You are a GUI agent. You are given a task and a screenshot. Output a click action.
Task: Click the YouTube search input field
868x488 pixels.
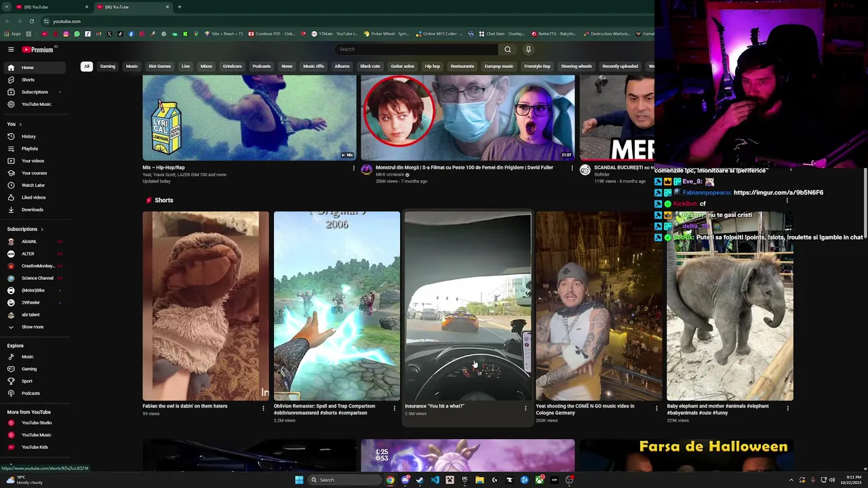[x=416, y=49]
